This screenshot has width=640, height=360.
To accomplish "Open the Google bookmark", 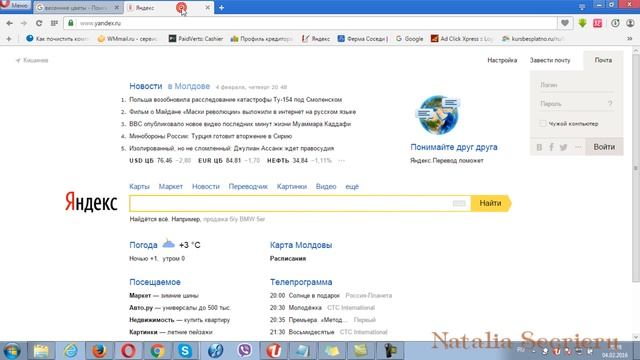I will 409,39.
